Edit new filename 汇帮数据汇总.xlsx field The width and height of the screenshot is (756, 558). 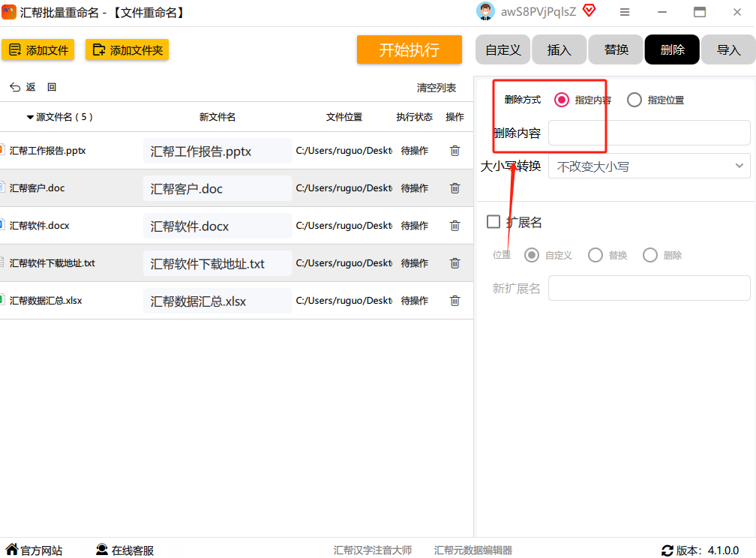click(x=217, y=301)
